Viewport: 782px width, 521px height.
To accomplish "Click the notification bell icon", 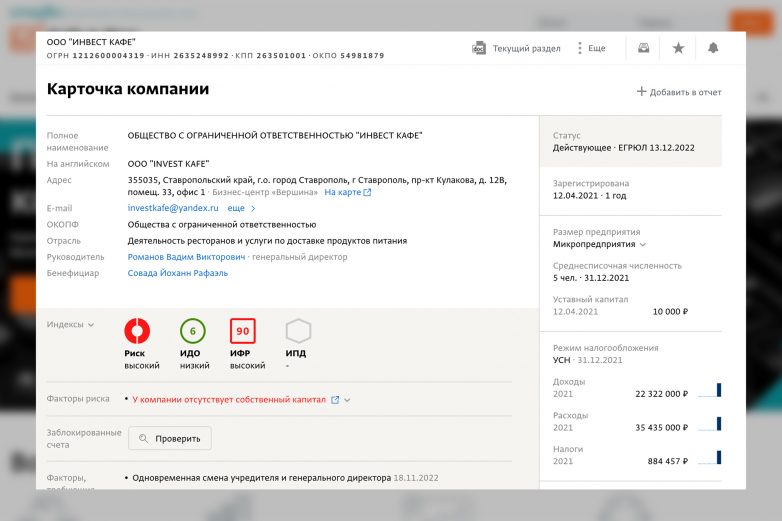I will (713, 48).
